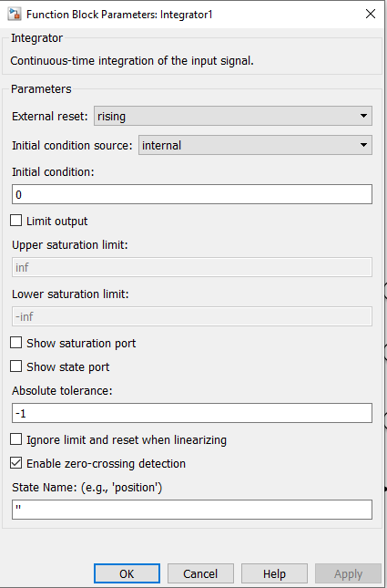The height and width of the screenshot is (588, 387).
Task: Expand the Initial condition source dropdown
Action: point(255,145)
